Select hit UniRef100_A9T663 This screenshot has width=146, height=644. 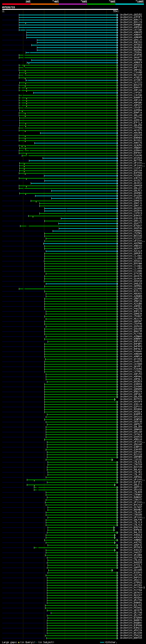[x=131, y=45]
